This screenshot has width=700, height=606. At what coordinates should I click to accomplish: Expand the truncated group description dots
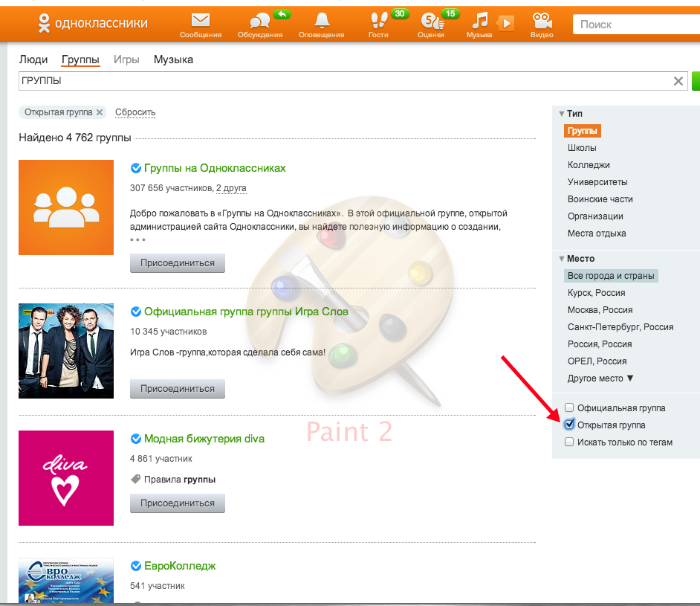(137, 240)
